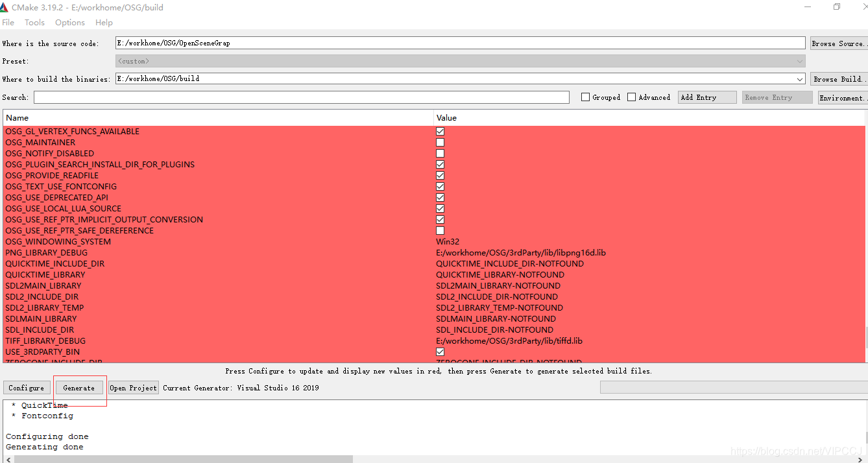Click Open Project button
The width and height of the screenshot is (868, 463).
[x=134, y=388]
